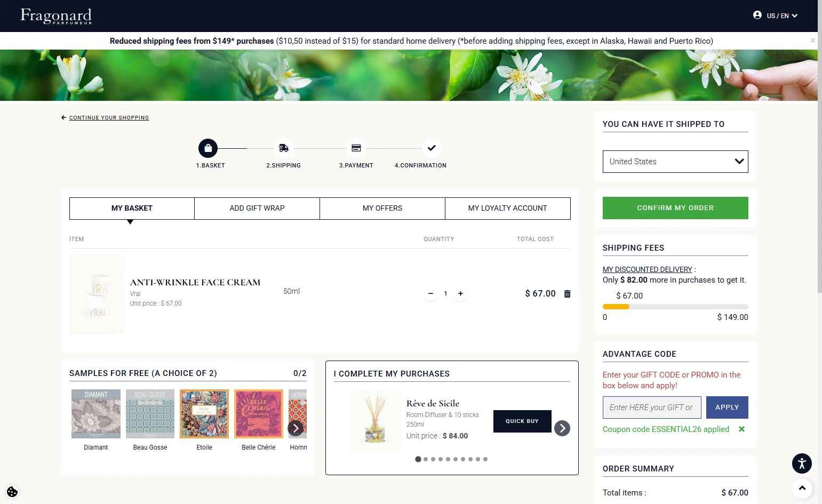The width and height of the screenshot is (822, 504).
Task: Click the Shipping step truck icon
Action: (283, 148)
